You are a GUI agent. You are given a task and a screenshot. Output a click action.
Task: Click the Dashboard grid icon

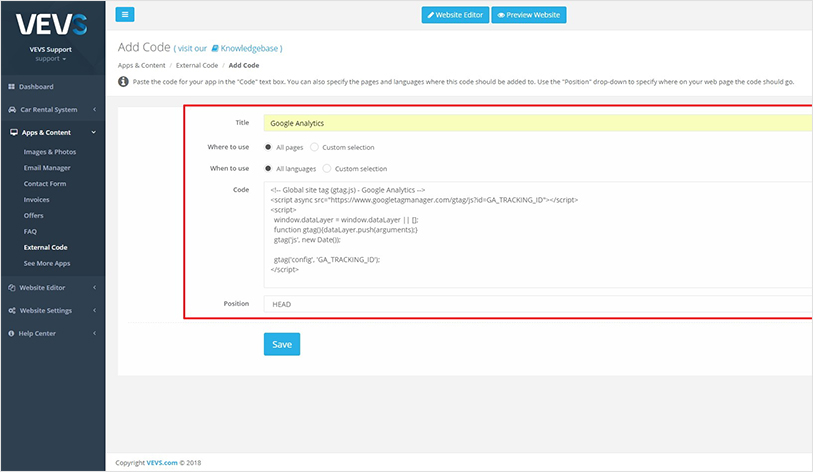point(11,87)
